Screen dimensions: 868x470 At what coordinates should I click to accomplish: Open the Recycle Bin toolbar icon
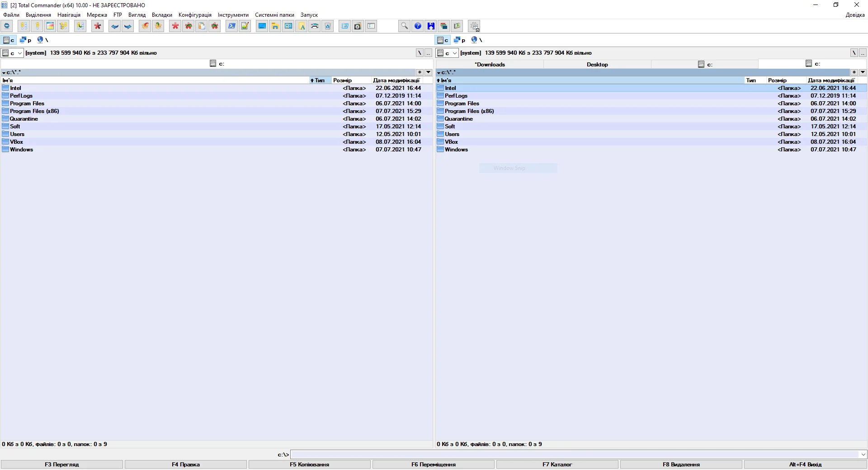328,26
